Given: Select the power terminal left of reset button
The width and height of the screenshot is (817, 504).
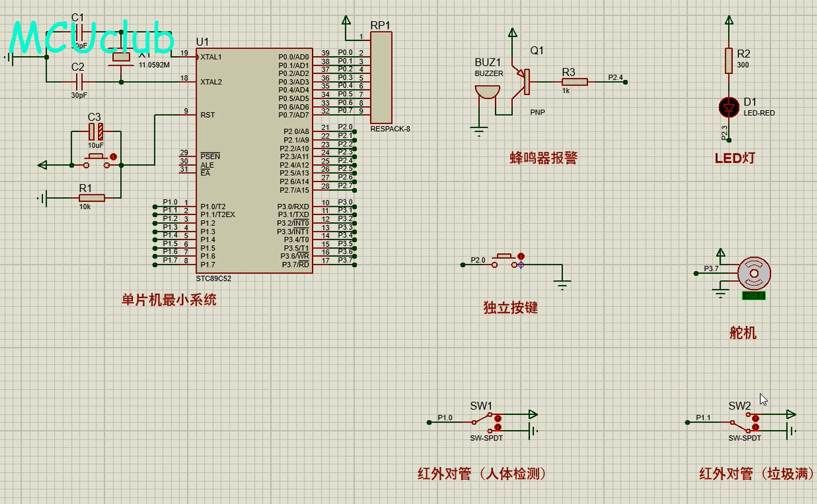Looking at the screenshot, I should (x=42, y=165).
